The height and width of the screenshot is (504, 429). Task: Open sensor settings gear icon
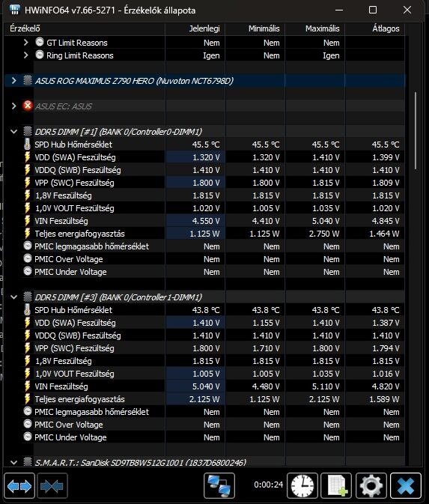[x=371, y=485]
